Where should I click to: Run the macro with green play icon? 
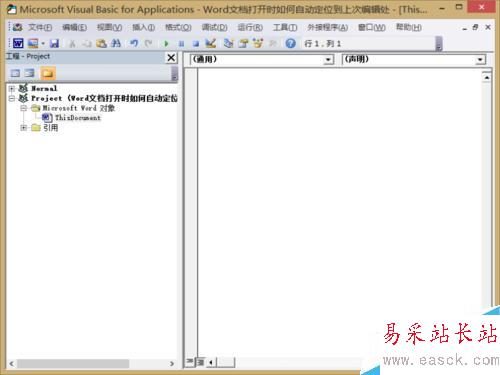166,44
